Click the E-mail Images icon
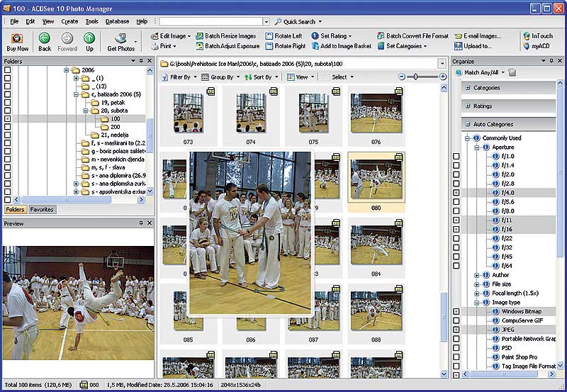 point(458,36)
